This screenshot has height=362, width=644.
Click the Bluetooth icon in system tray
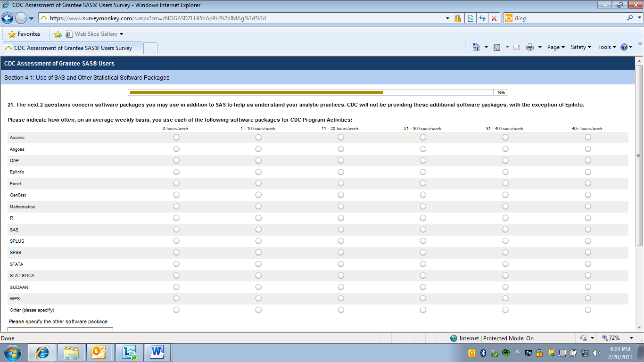(483, 353)
